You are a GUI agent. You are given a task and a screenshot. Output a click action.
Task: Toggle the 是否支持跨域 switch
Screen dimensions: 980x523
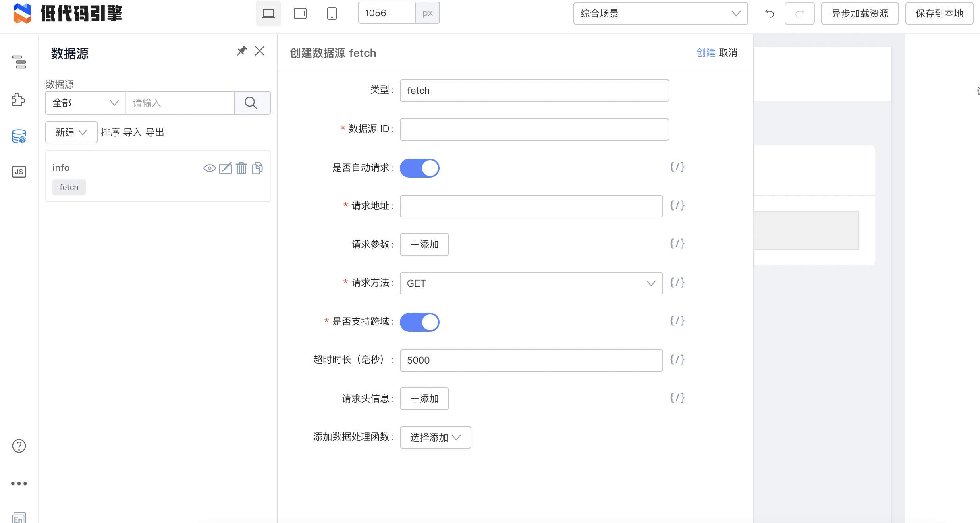point(420,322)
